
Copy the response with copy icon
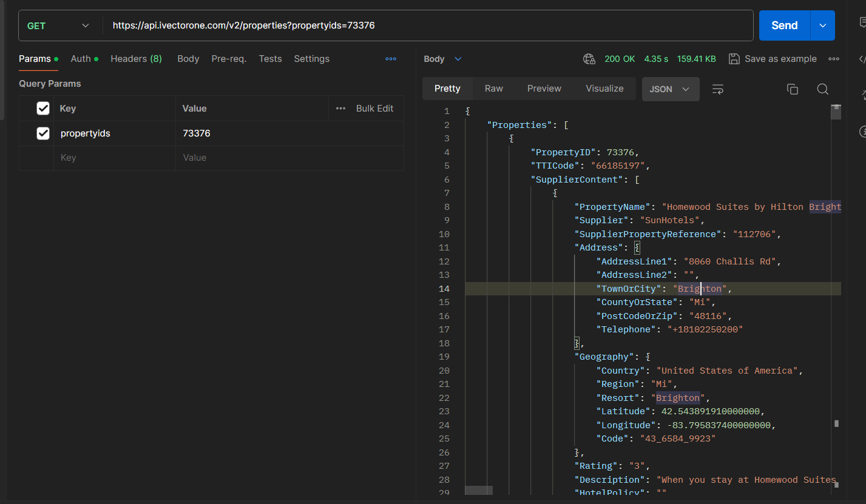(792, 89)
